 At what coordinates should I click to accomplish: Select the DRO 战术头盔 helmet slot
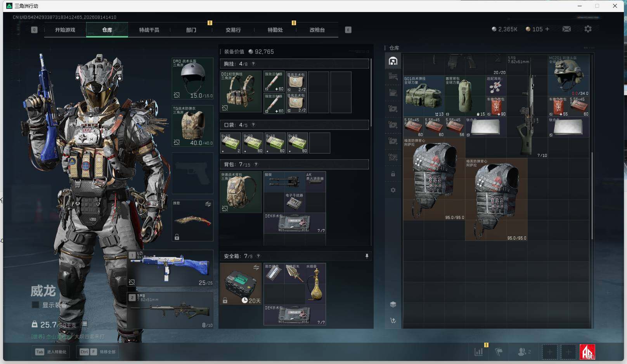tap(192, 79)
